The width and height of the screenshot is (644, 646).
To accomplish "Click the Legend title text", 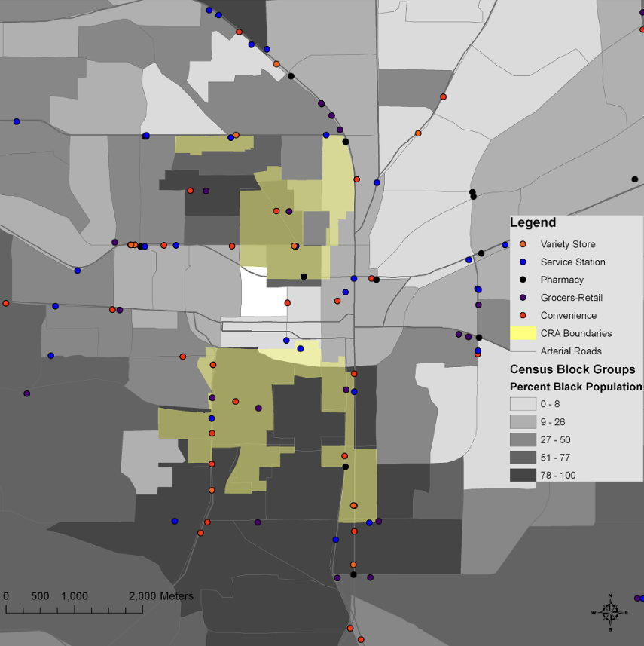I will point(533,222).
